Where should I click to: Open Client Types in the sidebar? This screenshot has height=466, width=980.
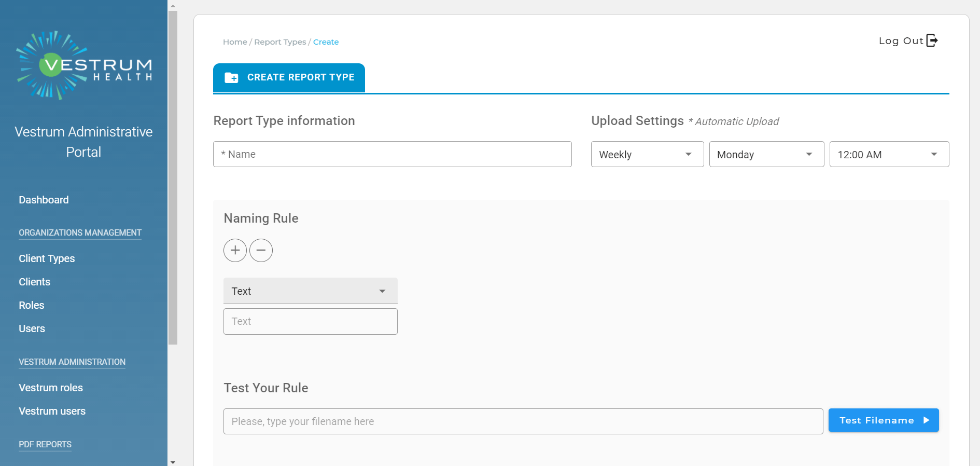coord(47,258)
